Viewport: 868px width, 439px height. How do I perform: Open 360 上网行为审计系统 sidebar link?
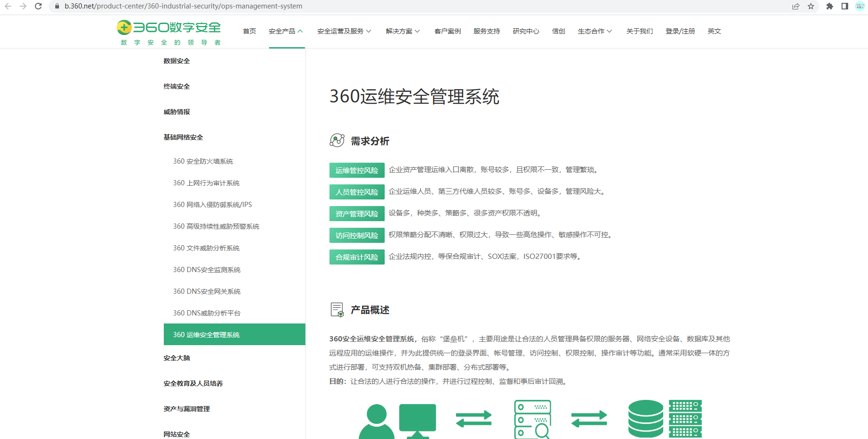206,183
